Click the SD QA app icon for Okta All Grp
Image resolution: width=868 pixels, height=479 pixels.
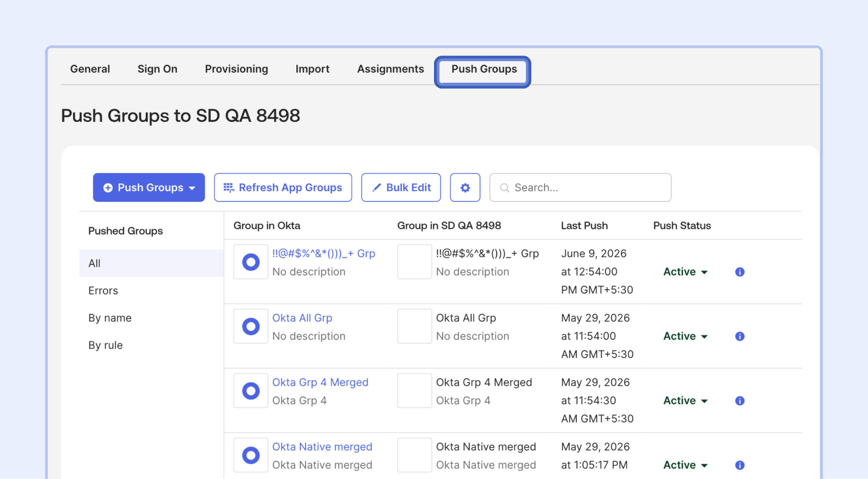(x=415, y=326)
